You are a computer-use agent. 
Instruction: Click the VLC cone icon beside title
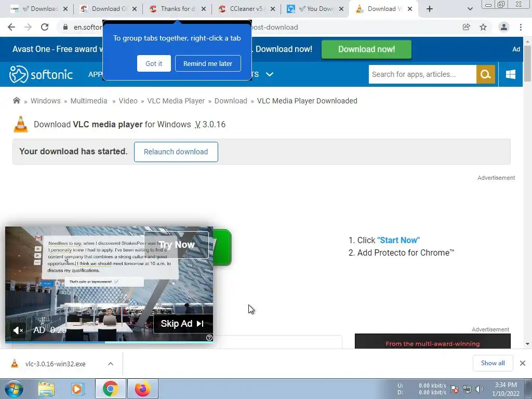(x=20, y=124)
